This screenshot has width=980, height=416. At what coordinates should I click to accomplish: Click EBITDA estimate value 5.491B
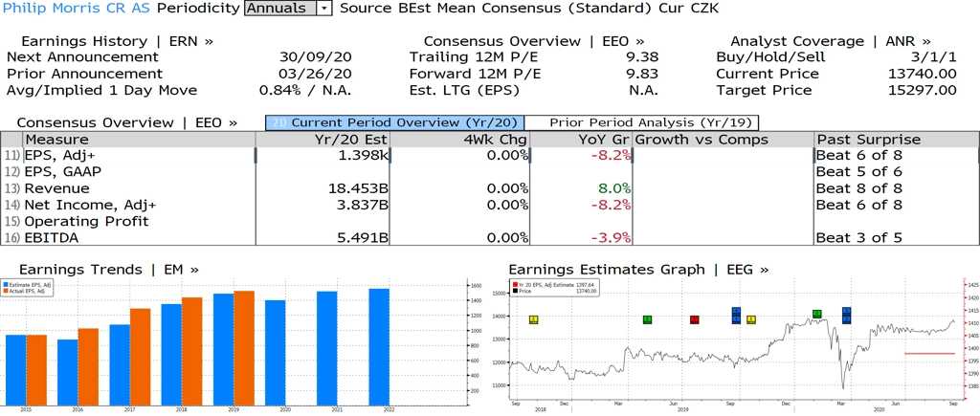362,237
